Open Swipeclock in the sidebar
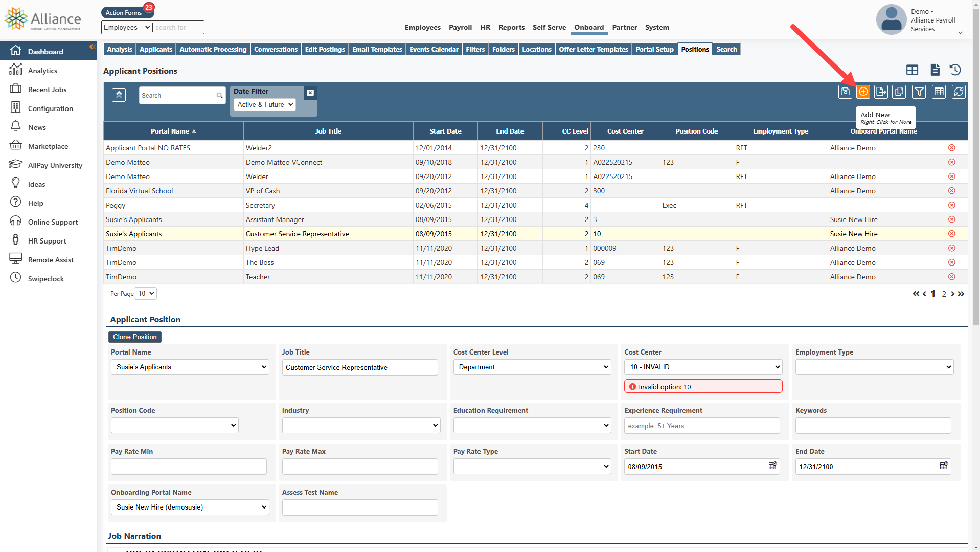 point(46,279)
